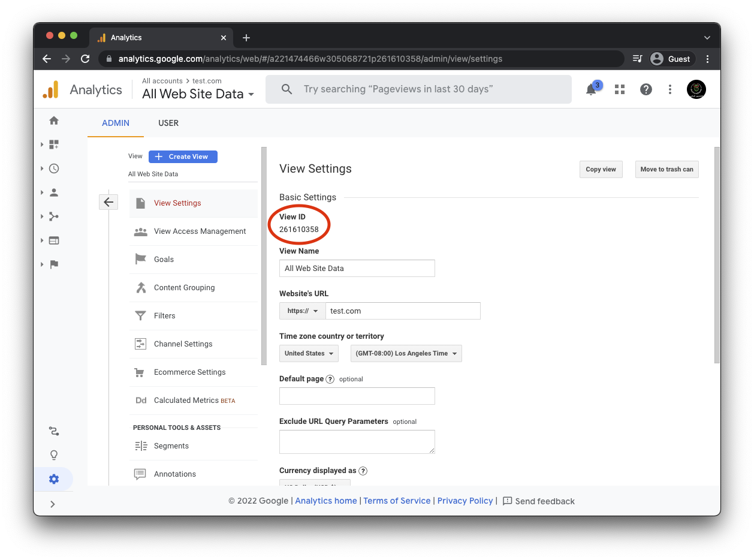This screenshot has height=560, width=754.
Task: Click the Analytics search box
Action: tap(418, 89)
